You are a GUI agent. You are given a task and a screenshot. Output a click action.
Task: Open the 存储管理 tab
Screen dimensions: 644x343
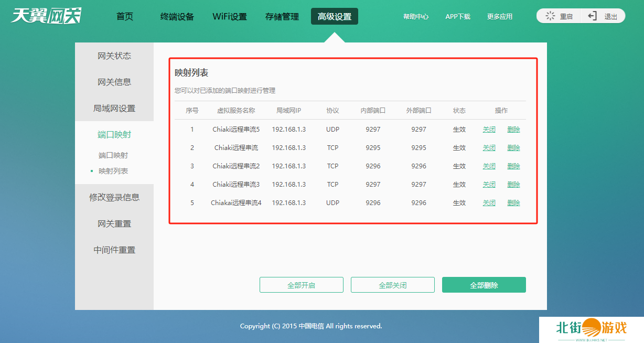(282, 16)
